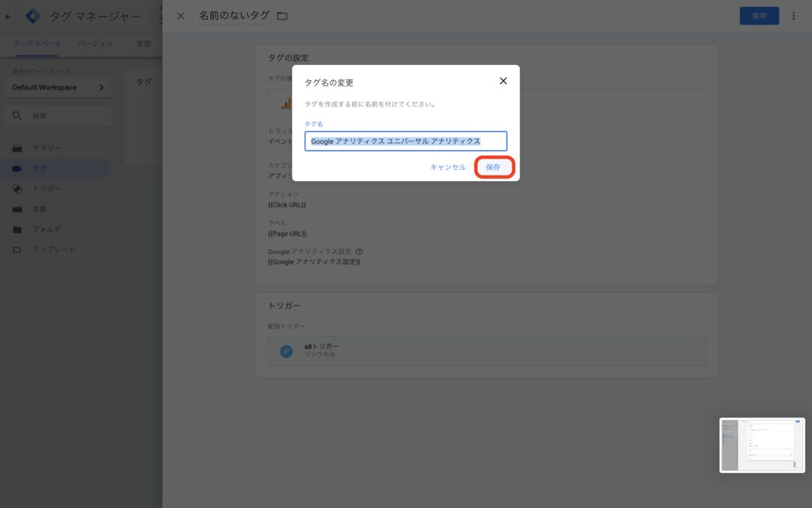This screenshot has width=812, height=508.
Task: Click the {{Page URL}} label value
Action: point(287,234)
